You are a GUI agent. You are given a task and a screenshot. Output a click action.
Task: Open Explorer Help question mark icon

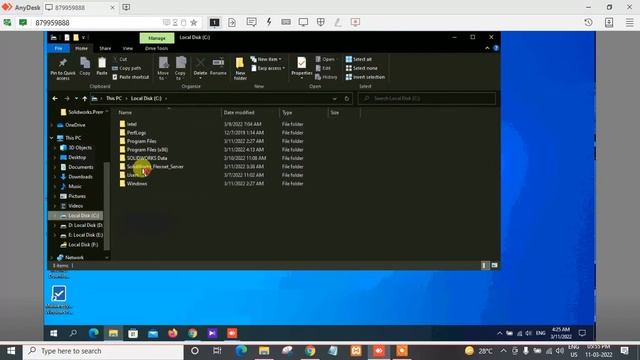click(x=496, y=48)
